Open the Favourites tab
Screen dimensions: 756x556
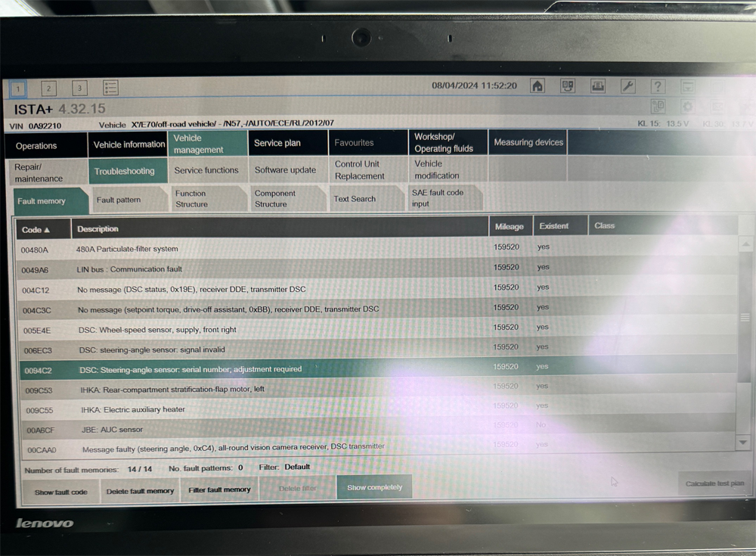368,142
